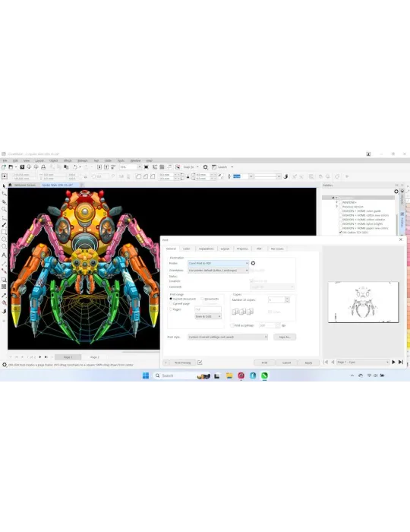This screenshot has width=410, height=532.
Task: Click the status bar gear icon
Action: pyautogui.click(x=5, y=365)
